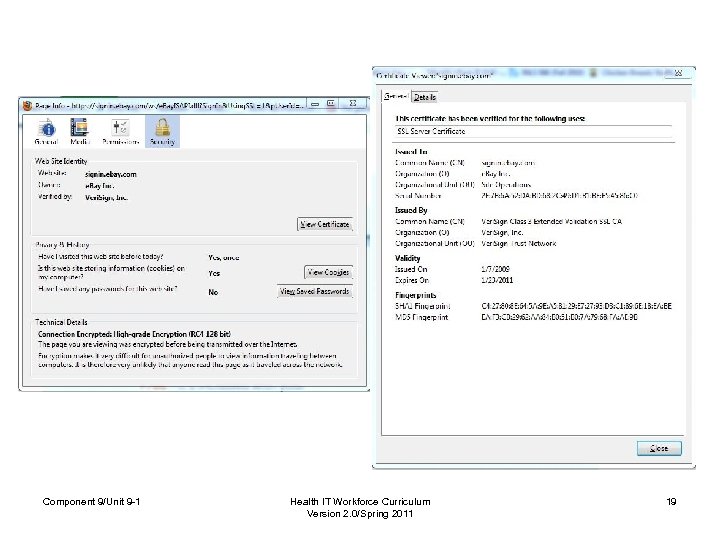Click the View Cookies button

(x=328, y=272)
